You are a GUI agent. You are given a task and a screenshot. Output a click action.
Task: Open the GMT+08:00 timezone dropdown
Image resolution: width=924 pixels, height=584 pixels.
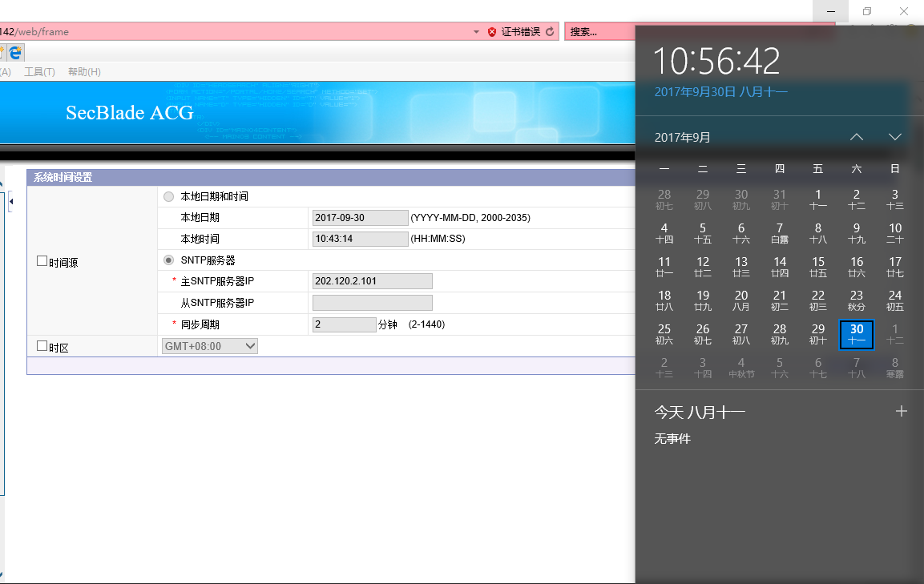(x=210, y=346)
